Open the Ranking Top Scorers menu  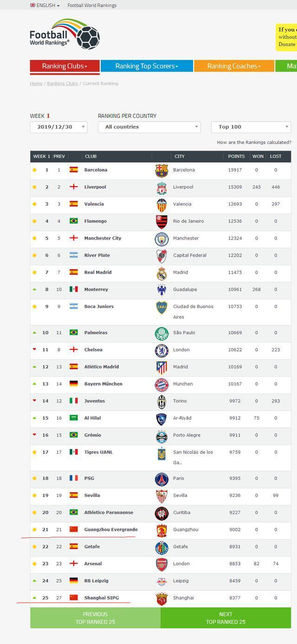point(147,66)
